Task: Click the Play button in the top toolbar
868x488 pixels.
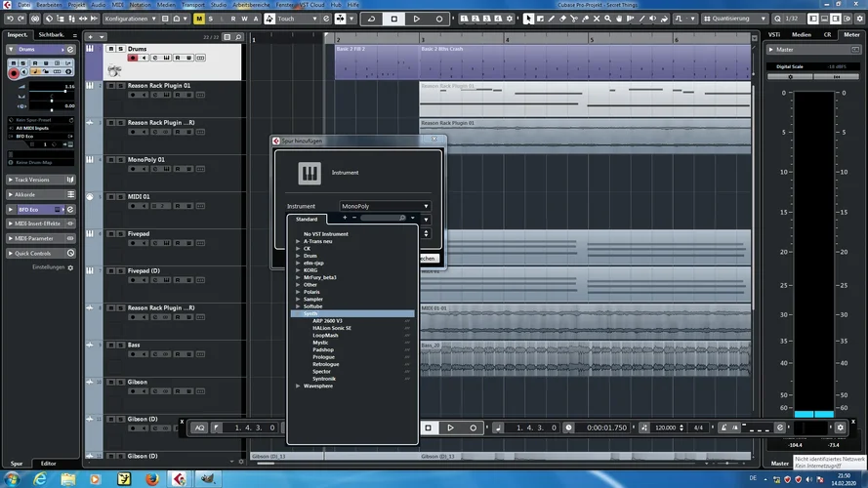Action: point(416,19)
